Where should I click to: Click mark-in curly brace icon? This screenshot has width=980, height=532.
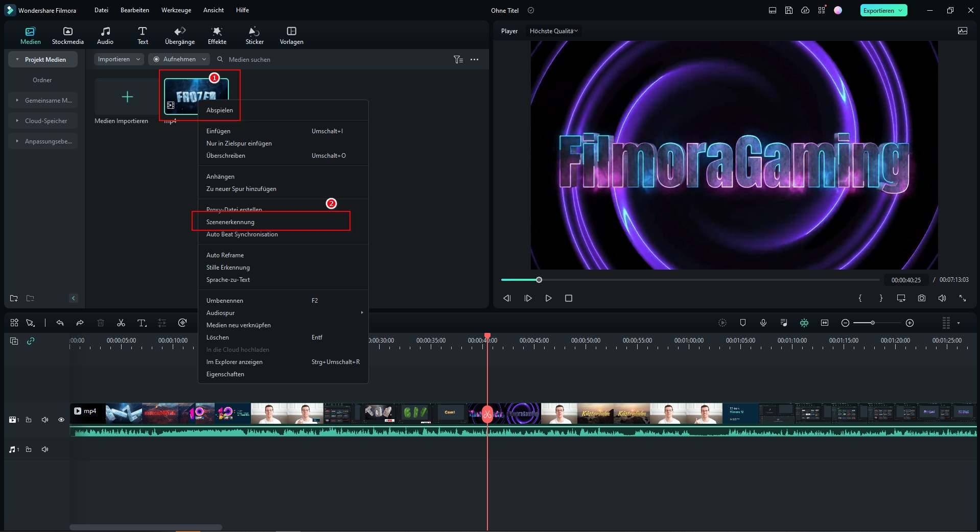pyautogui.click(x=860, y=298)
